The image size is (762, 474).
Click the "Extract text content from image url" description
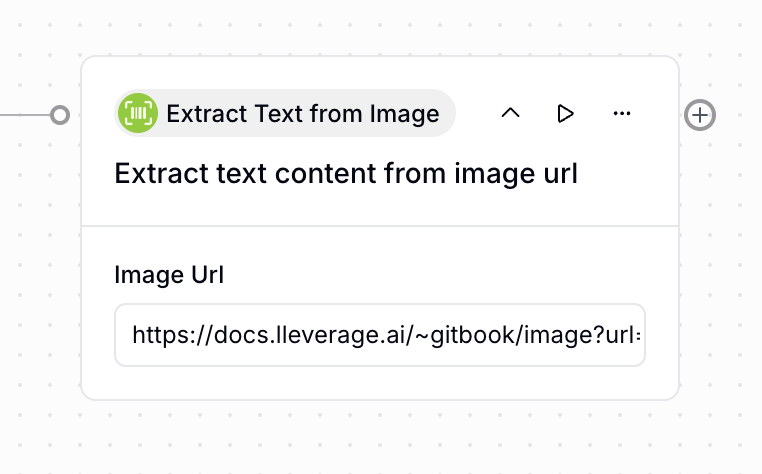[x=346, y=174]
